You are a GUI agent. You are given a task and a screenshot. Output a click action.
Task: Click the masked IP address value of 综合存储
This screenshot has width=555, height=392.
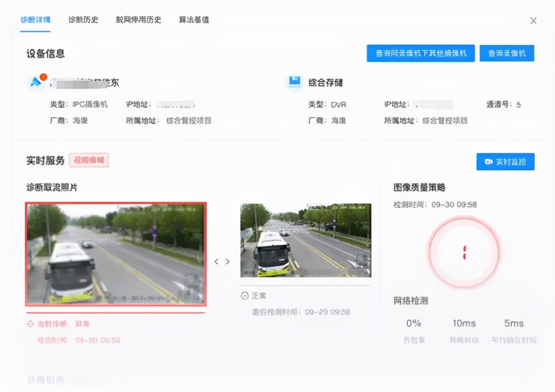(433, 105)
